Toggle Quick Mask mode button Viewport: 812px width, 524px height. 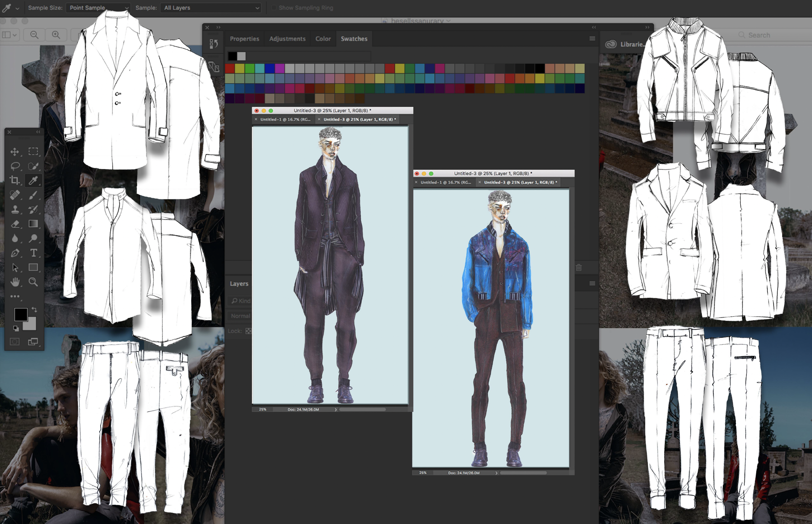click(15, 342)
